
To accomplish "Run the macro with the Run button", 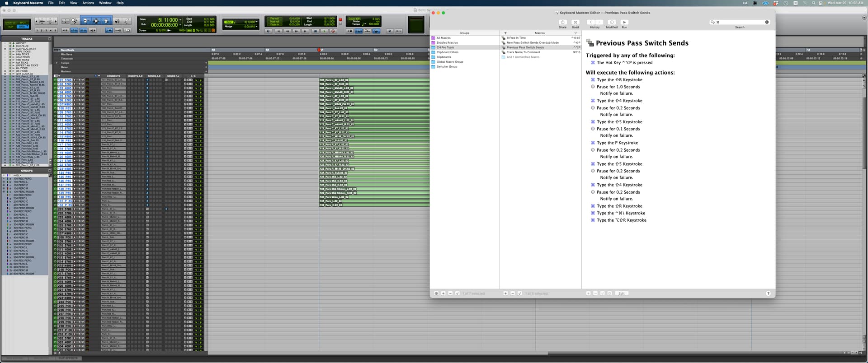I will click(x=624, y=22).
